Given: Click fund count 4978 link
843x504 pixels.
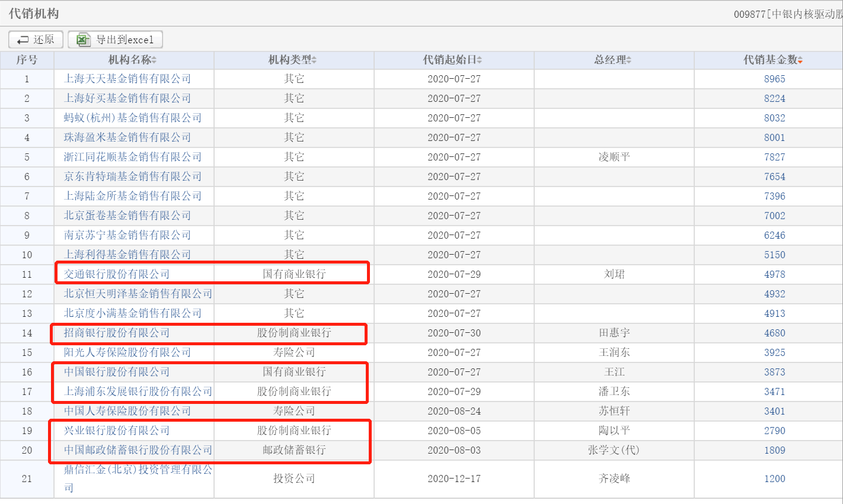Looking at the screenshot, I should coord(774,274).
